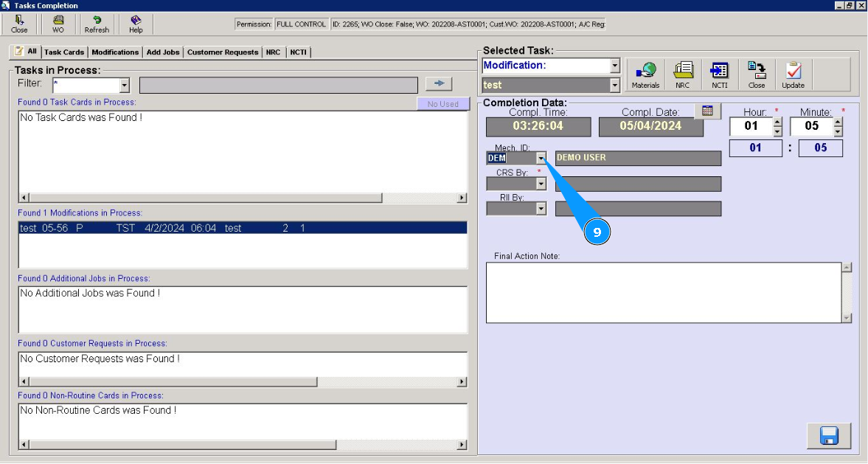Open Materials for the selected task
Image resolution: width=868 pixels, height=464 pixels.
point(645,75)
